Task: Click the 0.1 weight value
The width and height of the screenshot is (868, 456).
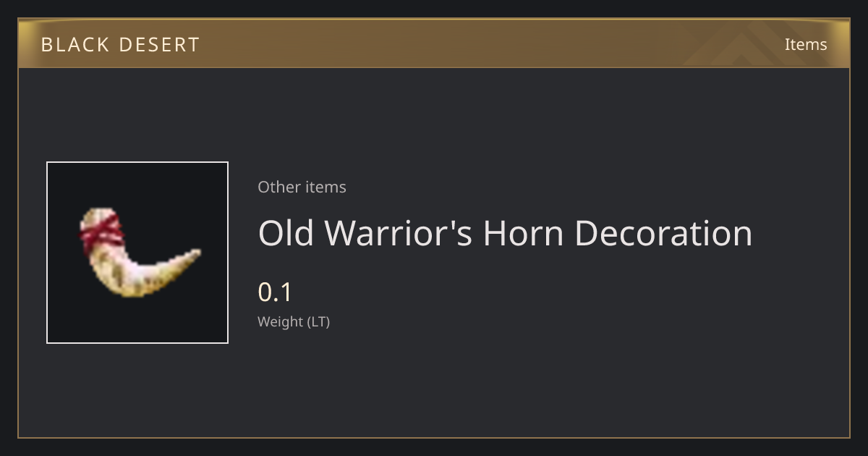Action: tap(275, 292)
